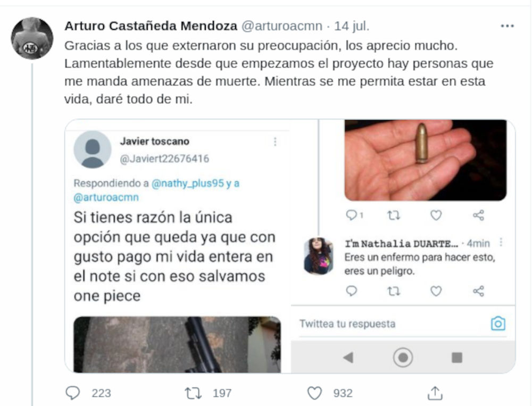Viewport: 532px width, 406px height.
Task: Retweet the post with 197 retweets
Action: click(x=193, y=393)
